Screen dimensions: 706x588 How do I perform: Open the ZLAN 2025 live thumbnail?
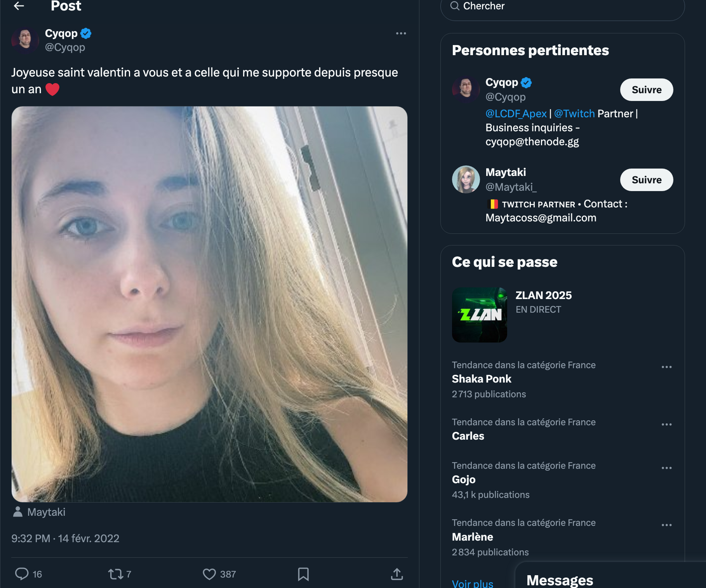click(479, 315)
